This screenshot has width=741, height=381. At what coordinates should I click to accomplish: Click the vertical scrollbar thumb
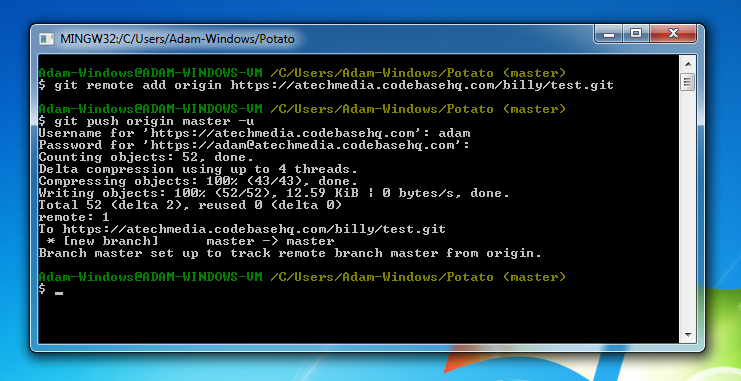(x=688, y=82)
